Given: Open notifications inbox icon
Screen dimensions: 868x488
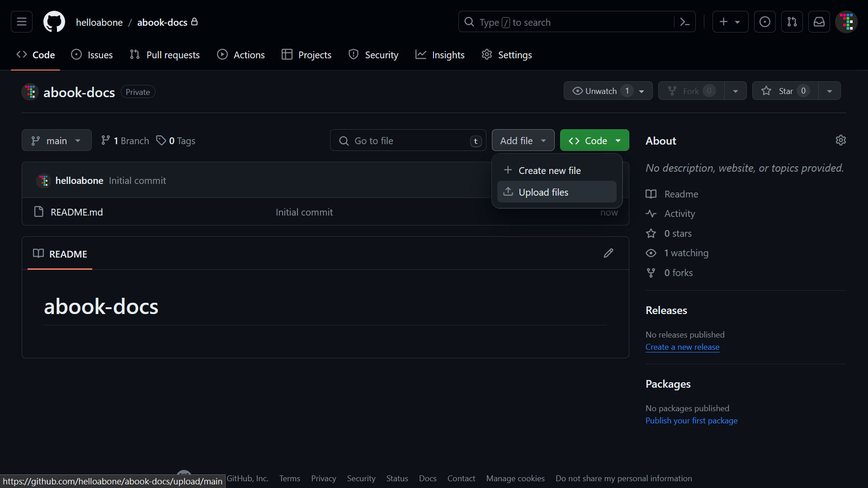Looking at the screenshot, I should point(819,22).
